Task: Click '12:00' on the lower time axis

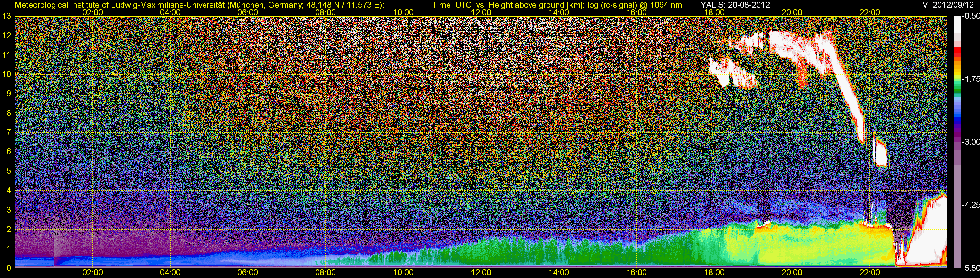Action: (481, 273)
